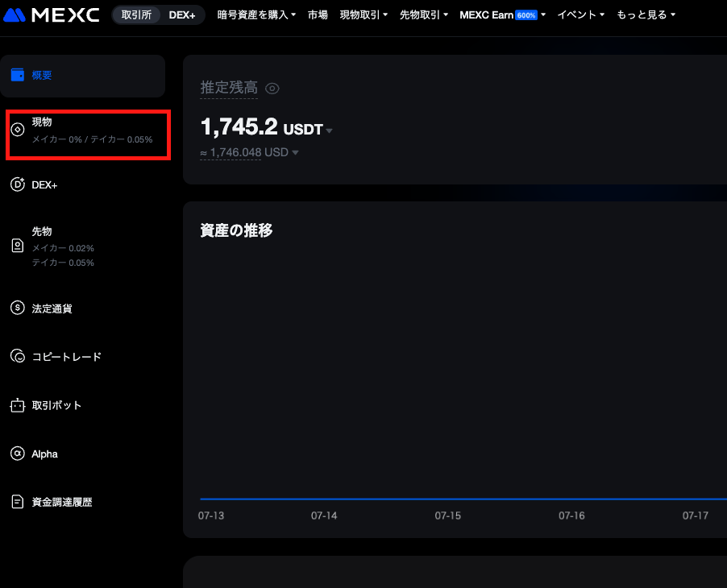Open the USDT currency dropdown arrow
Viewport: 727px width, 588px height.
[329, 130]
